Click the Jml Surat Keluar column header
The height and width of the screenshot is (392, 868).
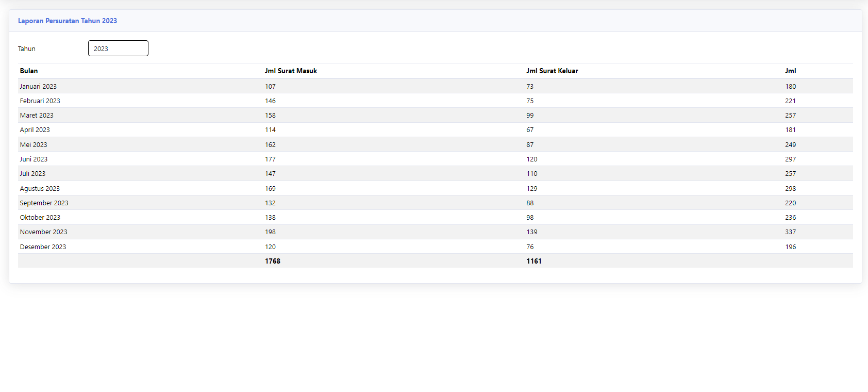(x=552, y=71)
